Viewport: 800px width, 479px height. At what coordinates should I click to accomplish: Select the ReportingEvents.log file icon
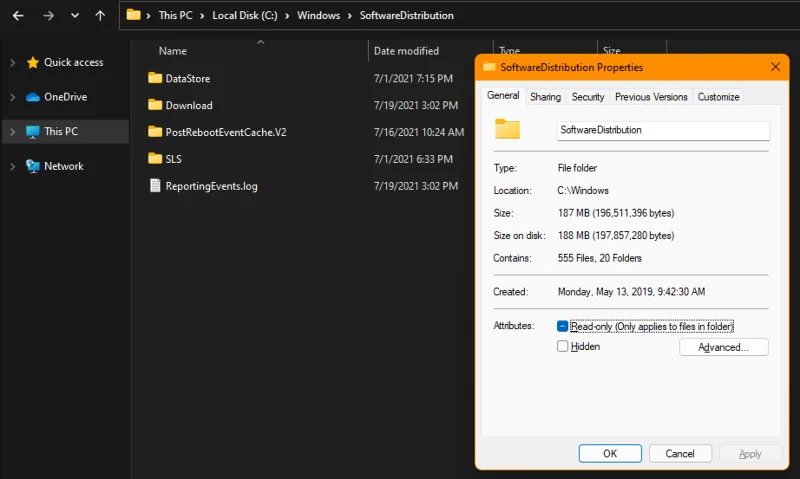click(155, 185)
